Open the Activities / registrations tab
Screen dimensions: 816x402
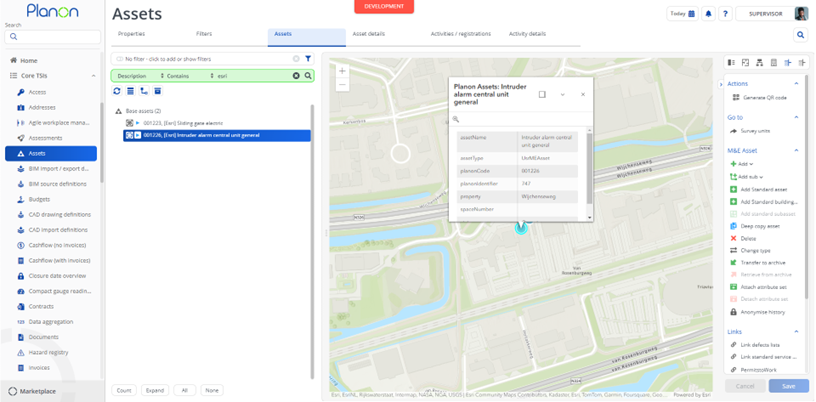click(x=461, y=34)
